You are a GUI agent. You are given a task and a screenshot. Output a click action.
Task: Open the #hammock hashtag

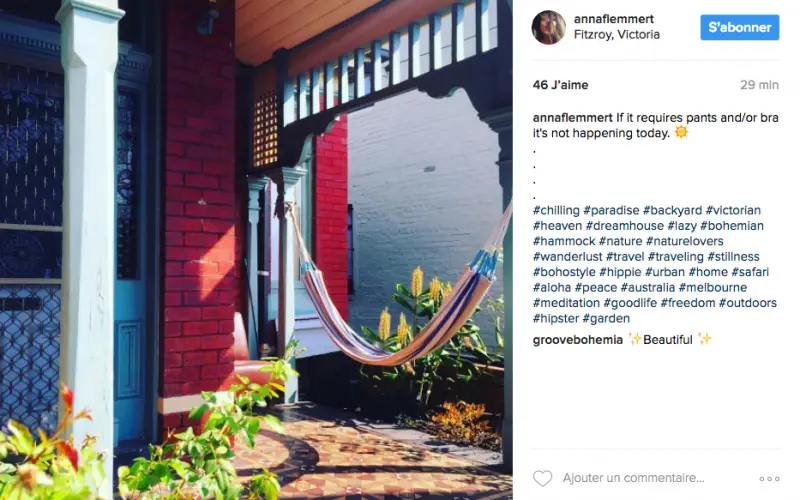tap(564, 241)
